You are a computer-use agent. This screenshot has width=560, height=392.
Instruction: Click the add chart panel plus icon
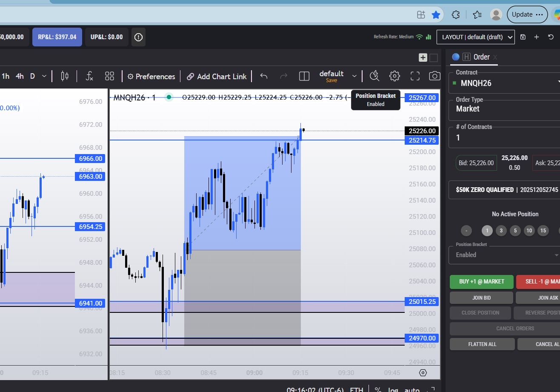click(423, 58)
